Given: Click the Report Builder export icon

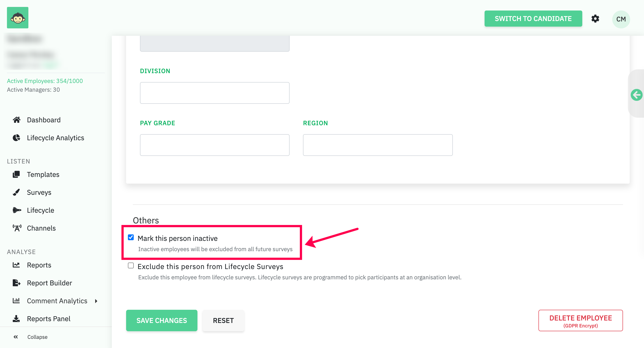Looking at the screenshot, I should click(17, 283).
